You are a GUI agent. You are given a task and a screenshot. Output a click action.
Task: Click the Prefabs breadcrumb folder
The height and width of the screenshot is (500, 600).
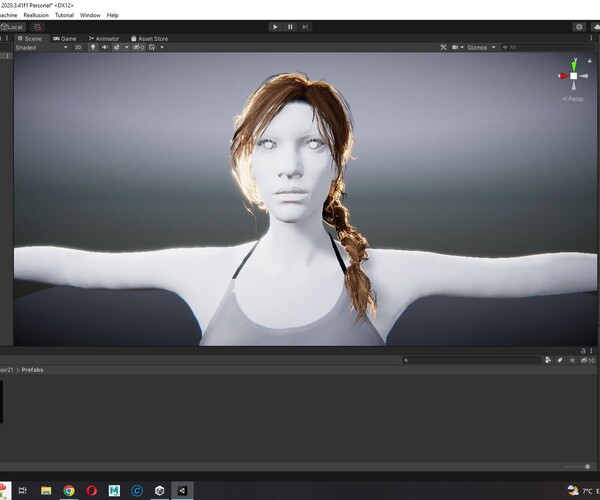coord(32,370)
